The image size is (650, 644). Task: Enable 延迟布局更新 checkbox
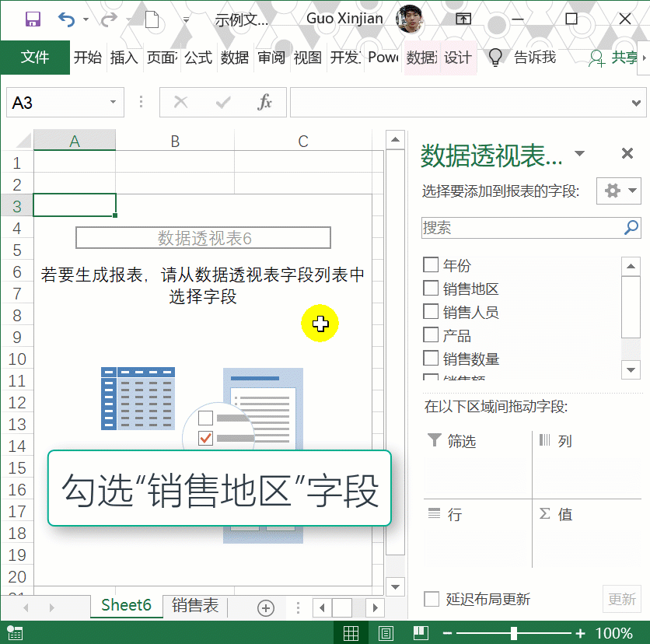tap(432, 599)
